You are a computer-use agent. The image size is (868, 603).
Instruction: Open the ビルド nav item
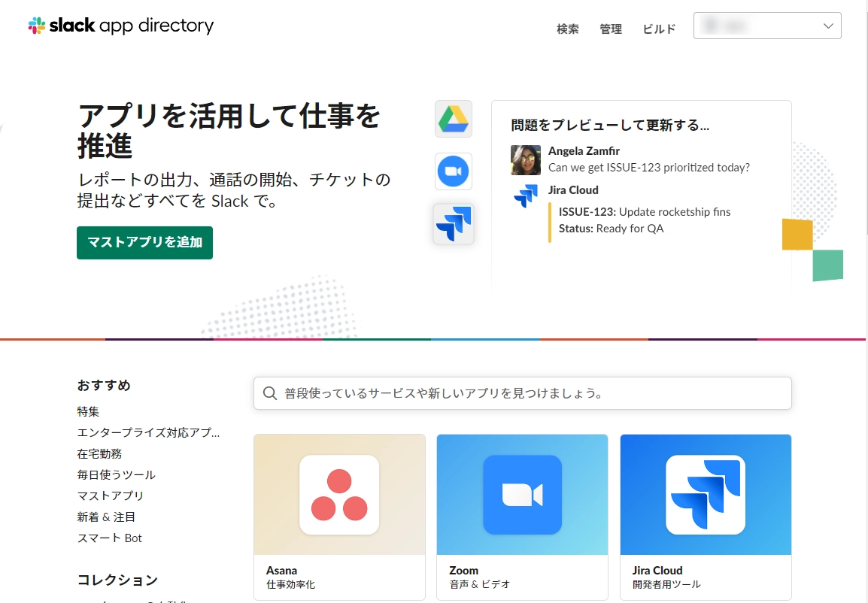point(659,29)
